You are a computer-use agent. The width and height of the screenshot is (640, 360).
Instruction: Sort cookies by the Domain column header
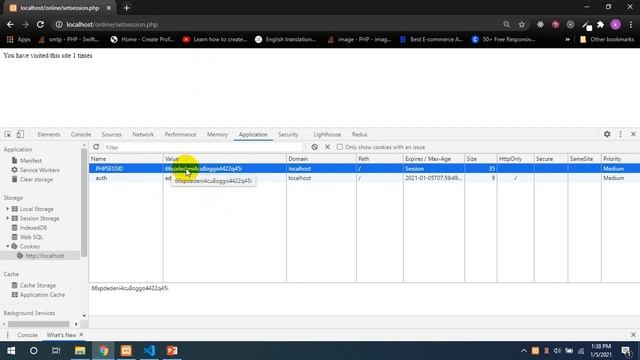point(321,159)
